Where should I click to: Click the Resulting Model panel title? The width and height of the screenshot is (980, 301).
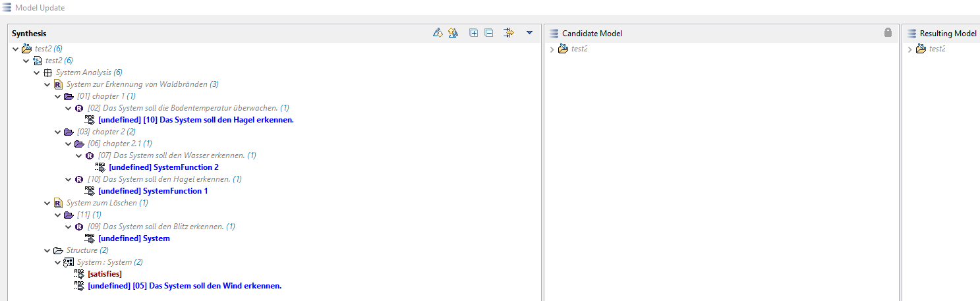pyautogui.click(x=948, y=33)
